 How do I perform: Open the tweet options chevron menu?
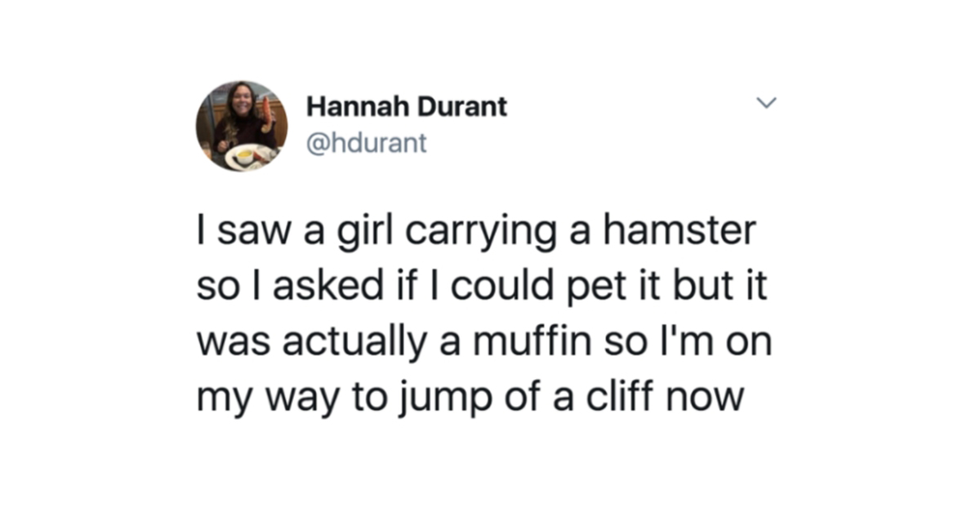764,104
